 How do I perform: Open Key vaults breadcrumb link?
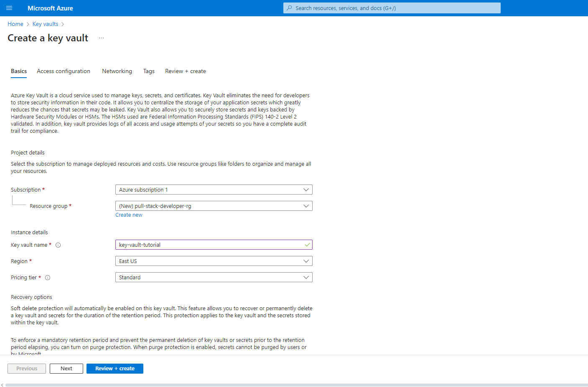46,24
